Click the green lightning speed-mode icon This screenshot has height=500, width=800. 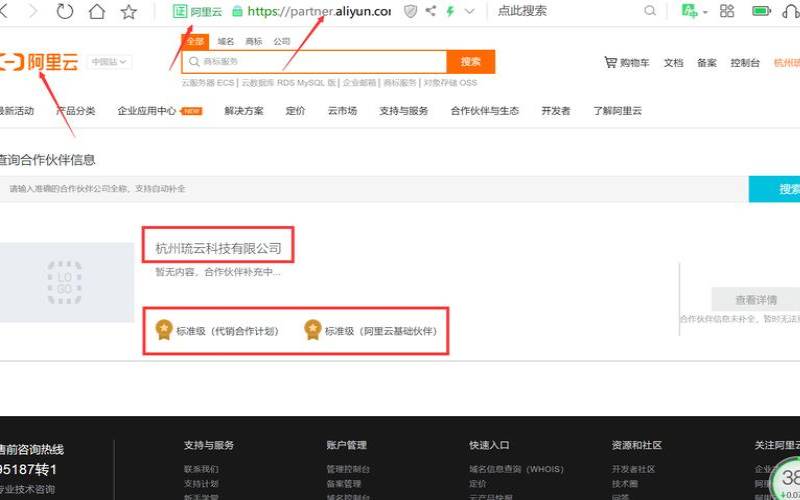click(x=450, y=11)
